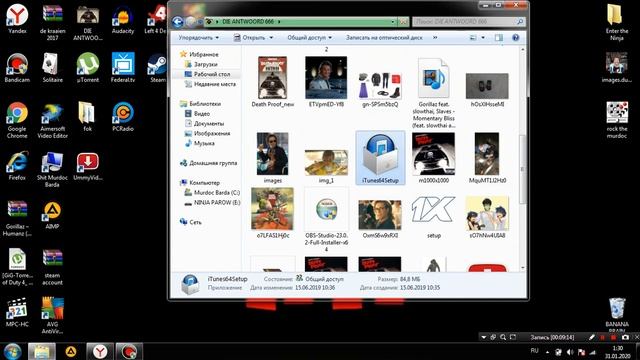This screenshot has height=360, width=640.
Task: Open the de kraaien 2017 archive icon
Action: [x=52, y=22]
